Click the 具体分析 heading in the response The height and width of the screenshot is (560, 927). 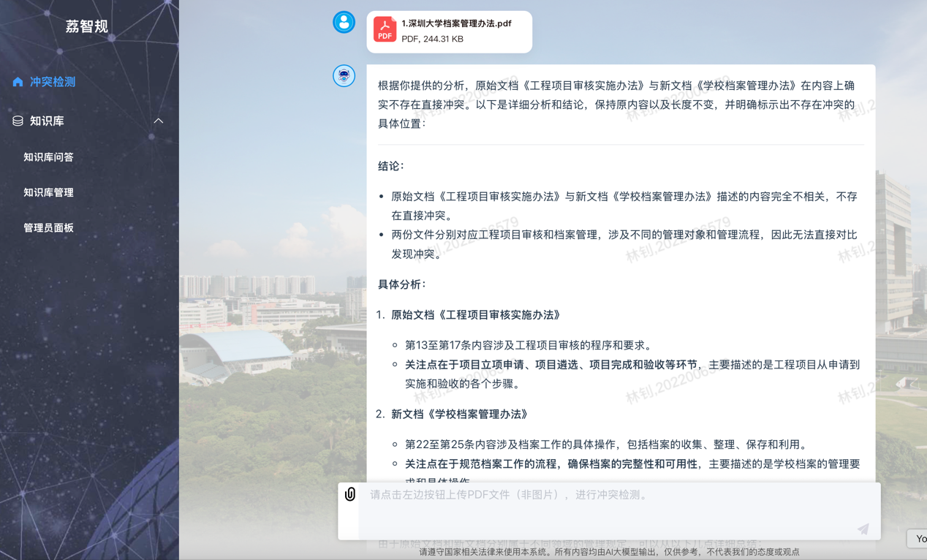(x=402, y=284)
